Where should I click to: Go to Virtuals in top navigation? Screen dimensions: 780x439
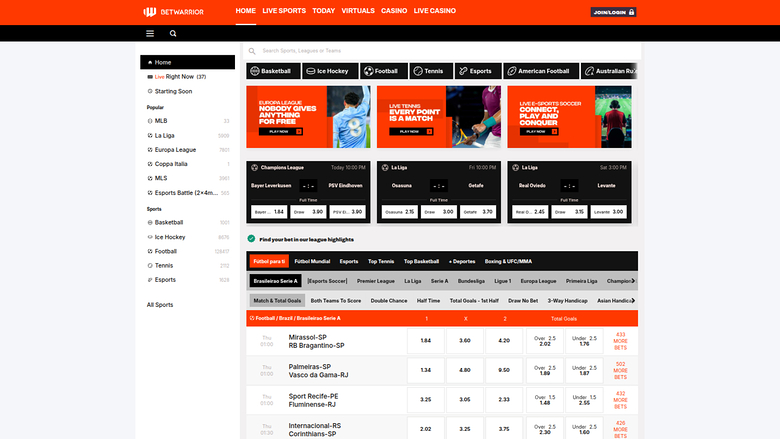358,10
